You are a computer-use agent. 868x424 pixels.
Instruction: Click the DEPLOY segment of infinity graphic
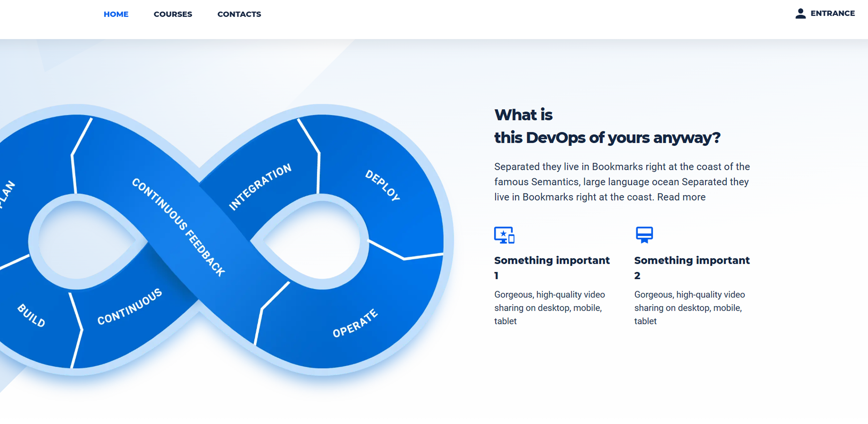click(x=382, y=186)
